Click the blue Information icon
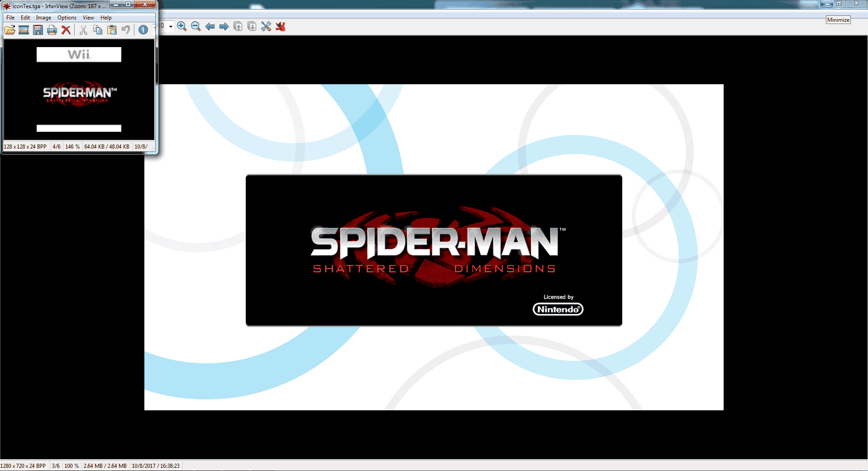This screenshot has width=868, height=471. click(x=143, y=30)
